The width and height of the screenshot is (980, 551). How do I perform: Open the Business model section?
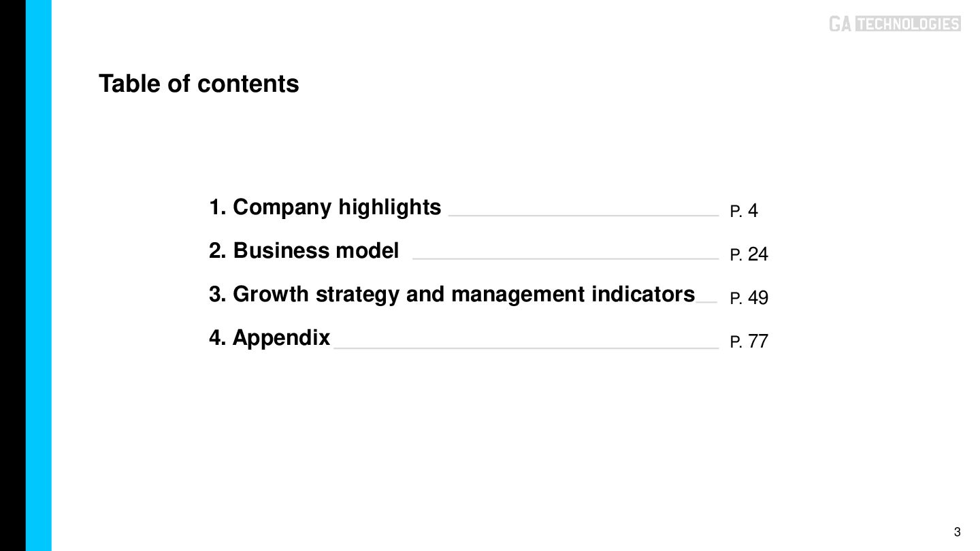coord(304,250)
